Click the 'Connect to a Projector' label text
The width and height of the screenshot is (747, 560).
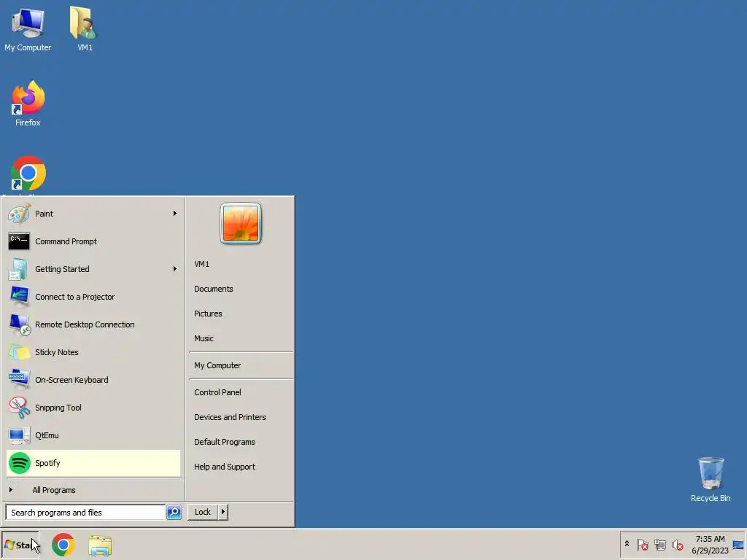click(75, 297)
